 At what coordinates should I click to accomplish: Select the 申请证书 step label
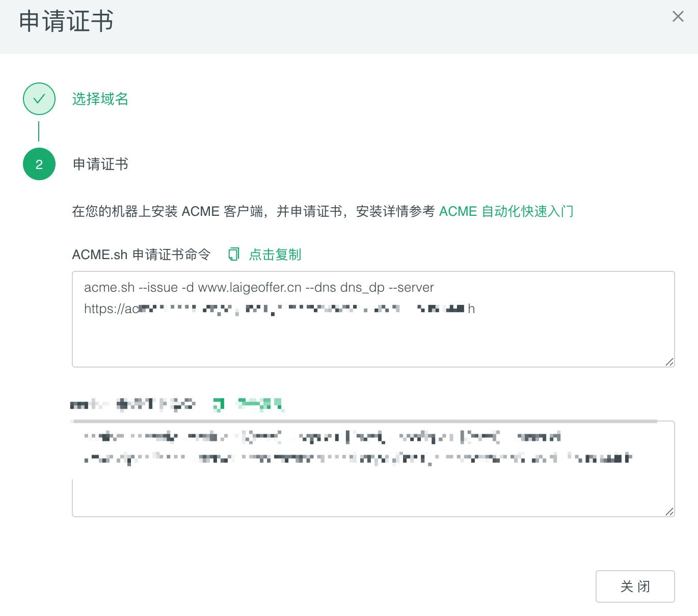100,164
